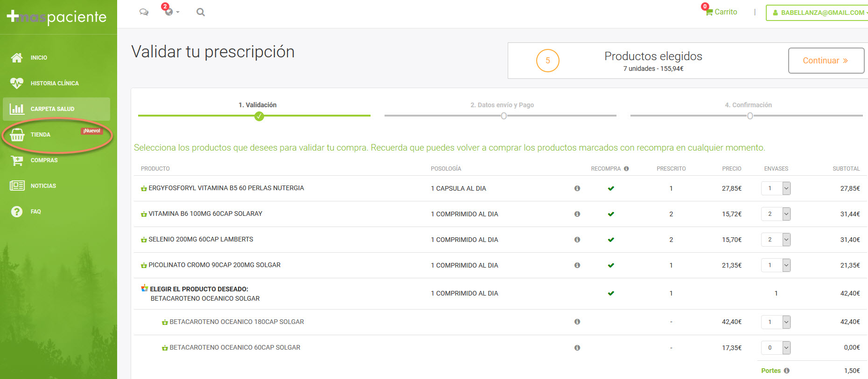Screen dimensions: 868x379
Task: Show info for Picolinato Cromo posology
Action: coord(577,265)
